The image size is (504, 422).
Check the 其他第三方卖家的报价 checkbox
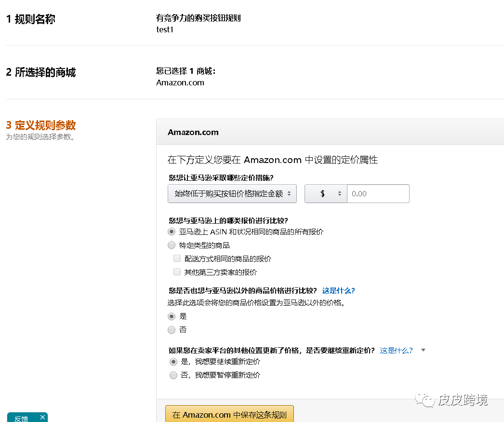click(177, 272)
